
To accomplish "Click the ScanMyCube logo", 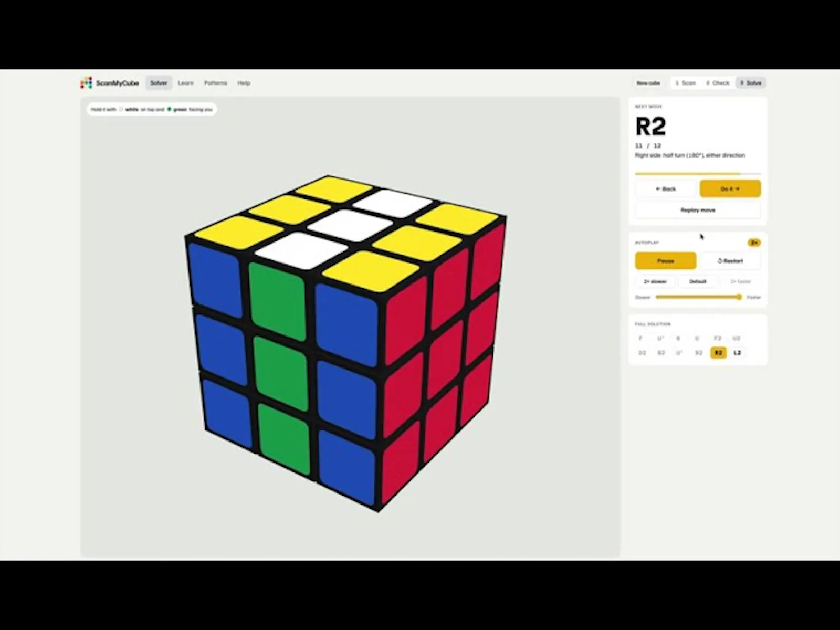I will click(x=110, y=83).
